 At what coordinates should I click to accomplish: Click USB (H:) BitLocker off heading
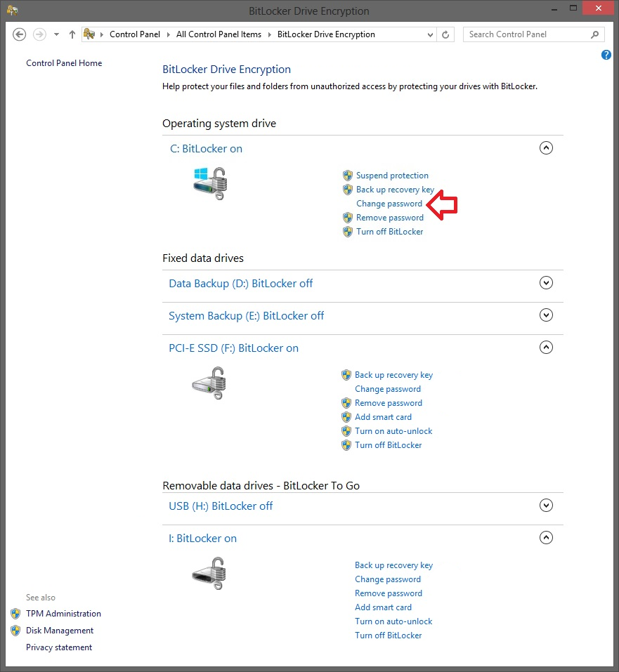(x=221, y=506)
